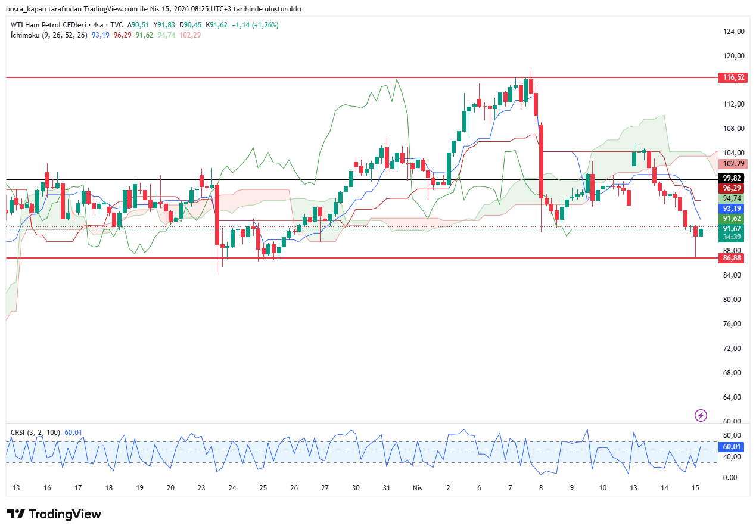Click the red 116,52 resistance price label

(733, 77)
